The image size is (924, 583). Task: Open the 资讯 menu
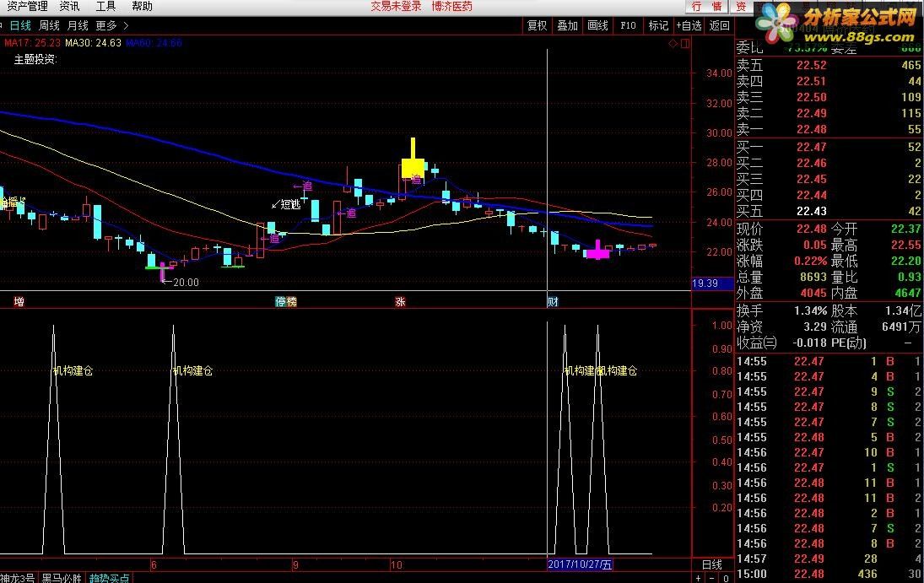pos(69,7)
